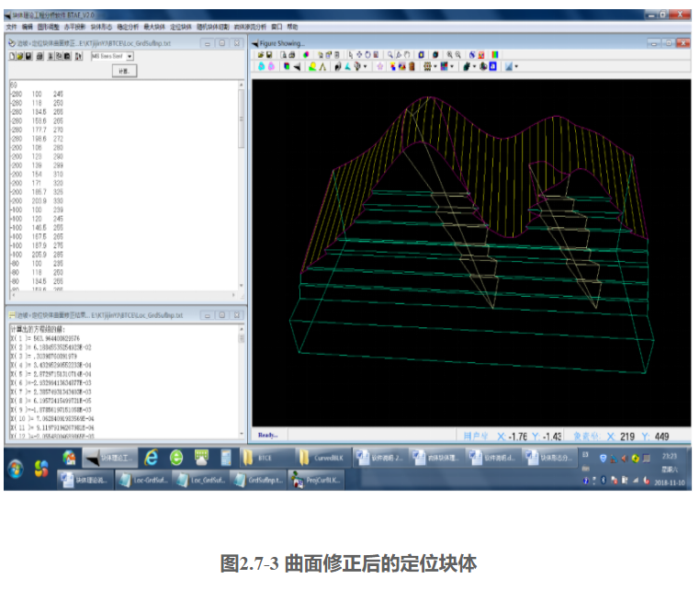Image resolution: width=700 pixels, height=590 pixels.
Task: Open the MS Sans Serif font dropdown
Action: [130, 56]
